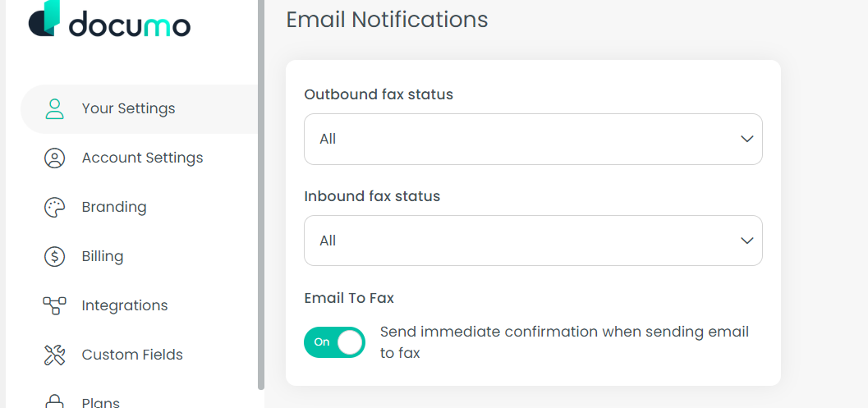Open the Outbound fax status dropdown
This screenshot has height=408, width=868.
(x=533, y=139)
